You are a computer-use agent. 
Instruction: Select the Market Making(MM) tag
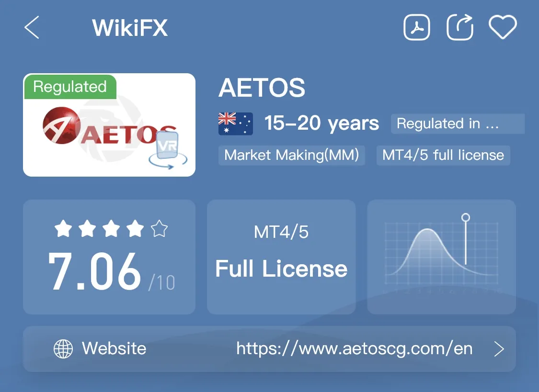tap(291, 155)
